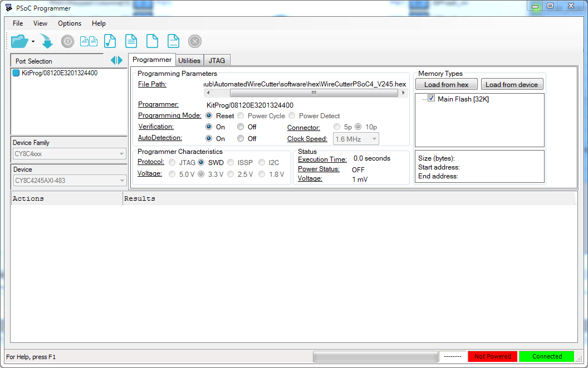Open the Options menu
Screen dimensions: 588x368
coord(70,23)
